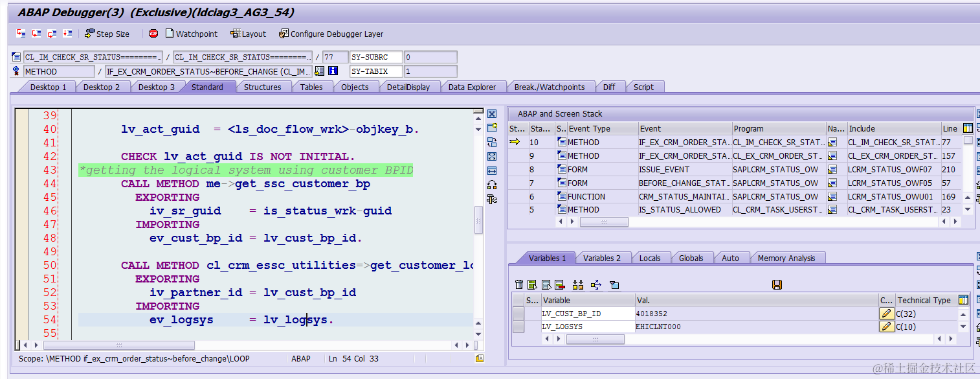The height and width of the screenshot is (379, 980).
Task: Click the Continue execution icon
Action: [x=67, y=33]
